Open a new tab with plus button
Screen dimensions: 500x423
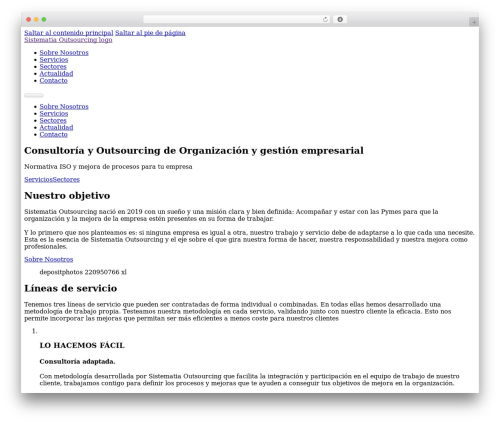point(474,22)
